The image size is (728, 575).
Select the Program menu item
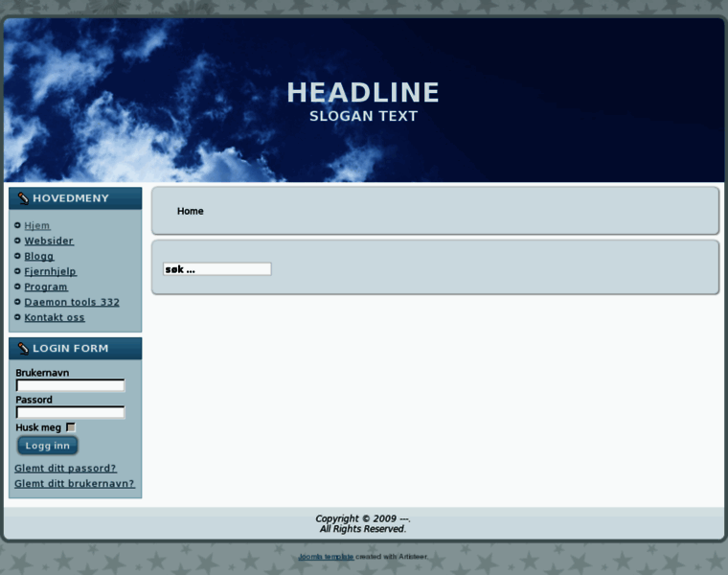coord(46,287)
